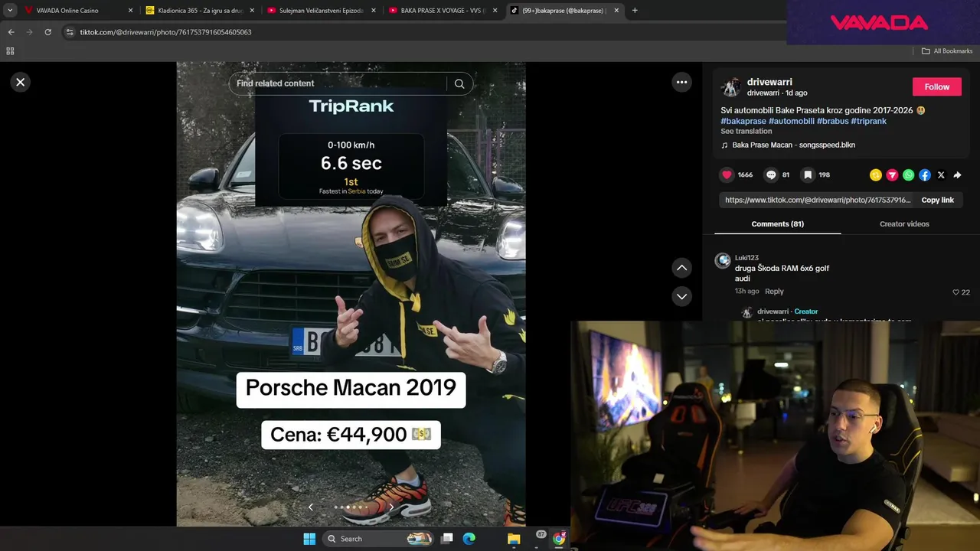Open the drivewarri username link
The height and width of the screenshot is (551, 980).
(x=769, y=82)
